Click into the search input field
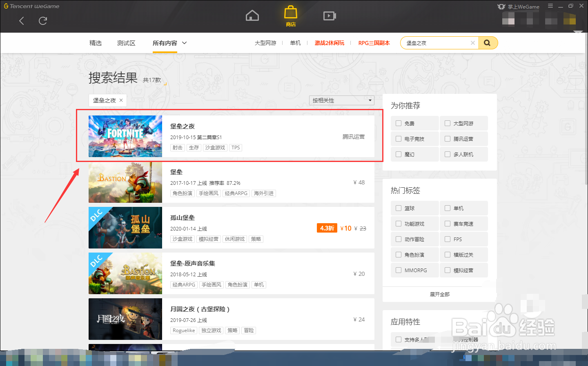The width and height of the screenshot is (588, 366). coord(437,43)
